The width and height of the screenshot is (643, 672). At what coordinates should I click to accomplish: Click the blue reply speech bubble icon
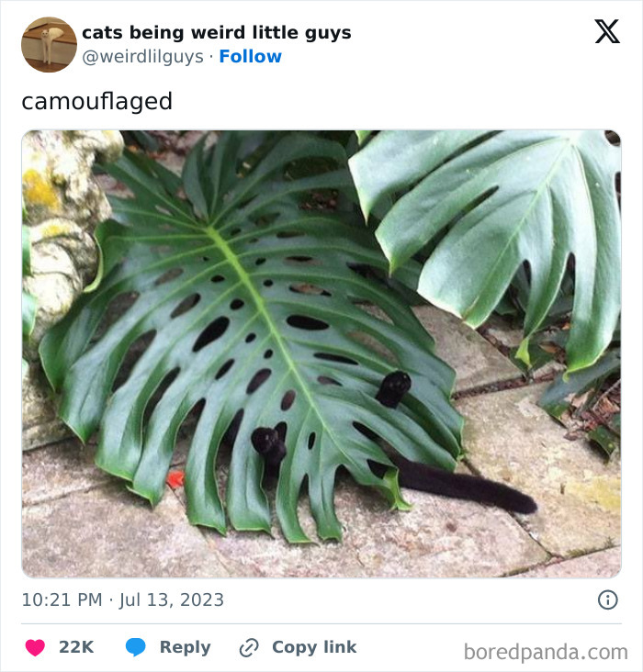(x=135, y=647)
